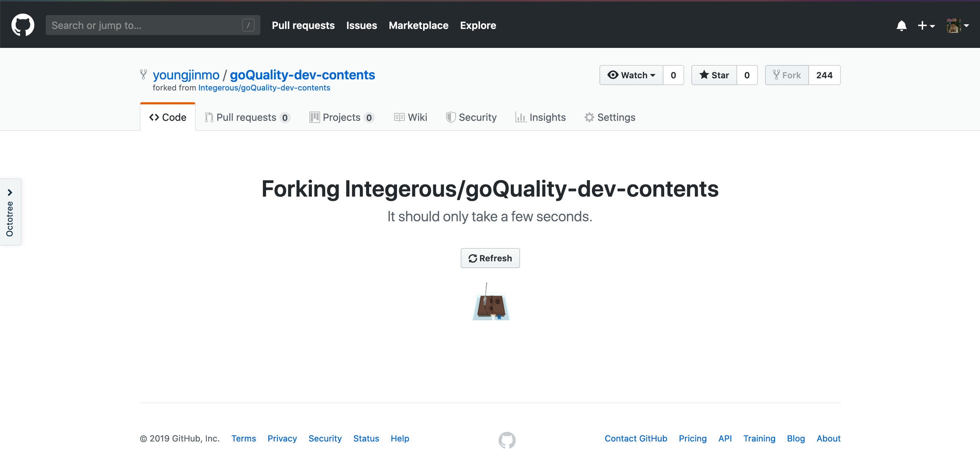Click the GitHub Octocat logo in header

pyautogui.click(x=23, y=25)
